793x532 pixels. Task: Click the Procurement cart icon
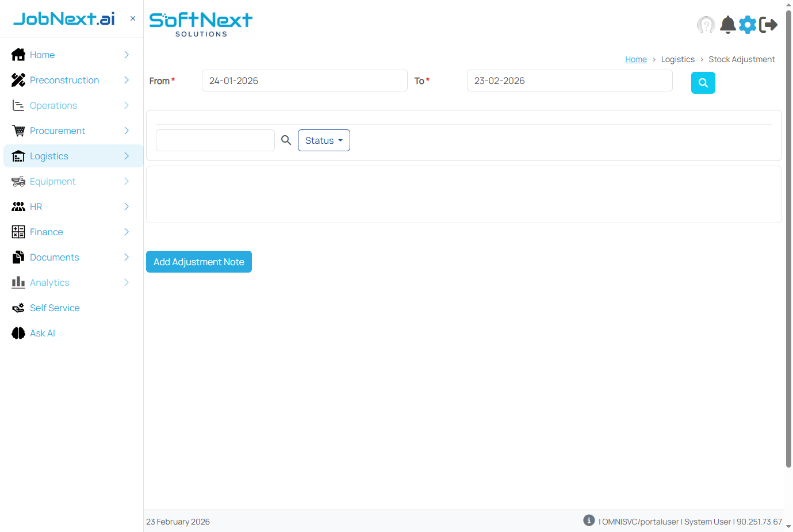pos(18,131)
